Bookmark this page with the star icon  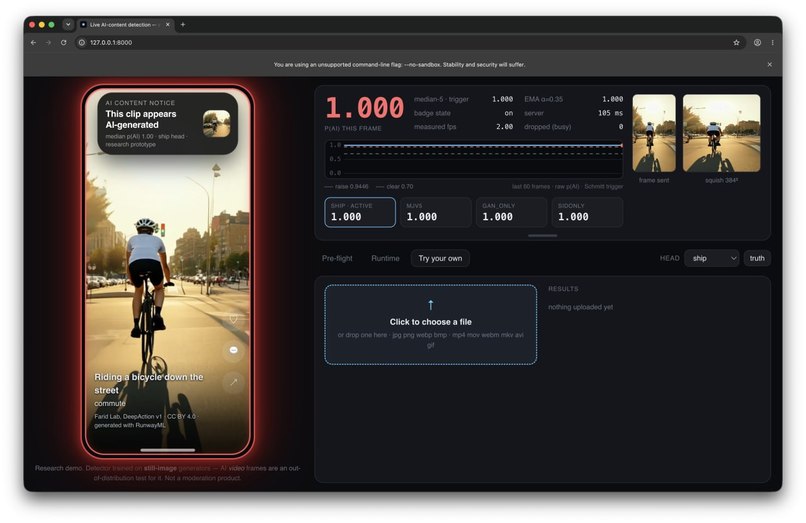736,43
